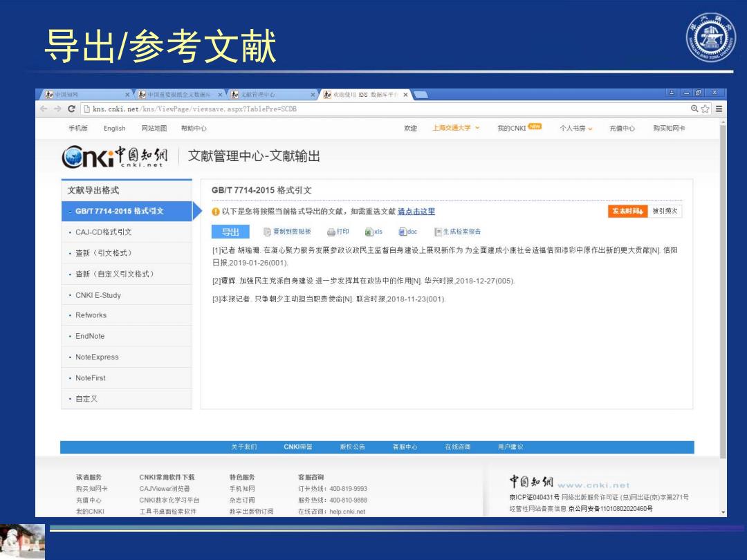Image resolution: width=747 pixels, height=560 pixels.
Task: Sort by 发表时间 publication date
Action: pos(627,211)
